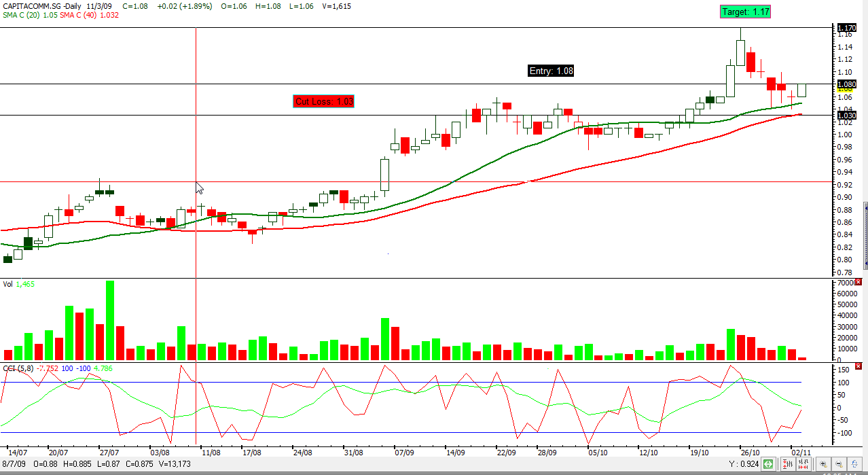This screenshot has height=475, width=868.
Task: Click the V=1,615 volume value in header
Action: [337, 5]
